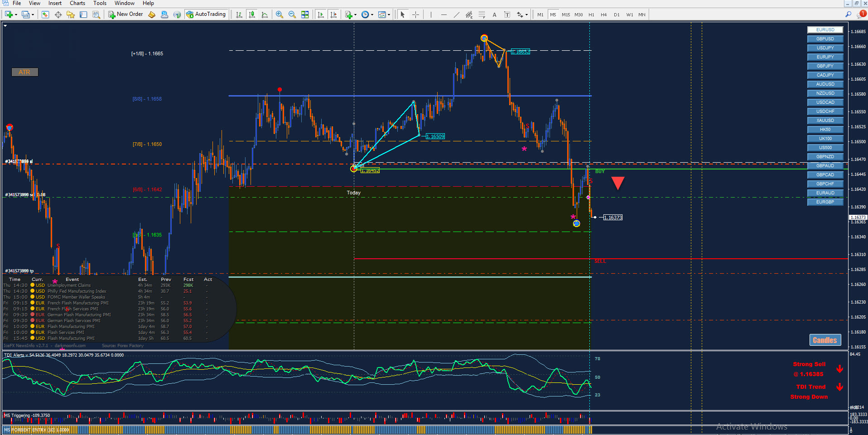
Task: Open the Window menu
Action: pos(125,3)
